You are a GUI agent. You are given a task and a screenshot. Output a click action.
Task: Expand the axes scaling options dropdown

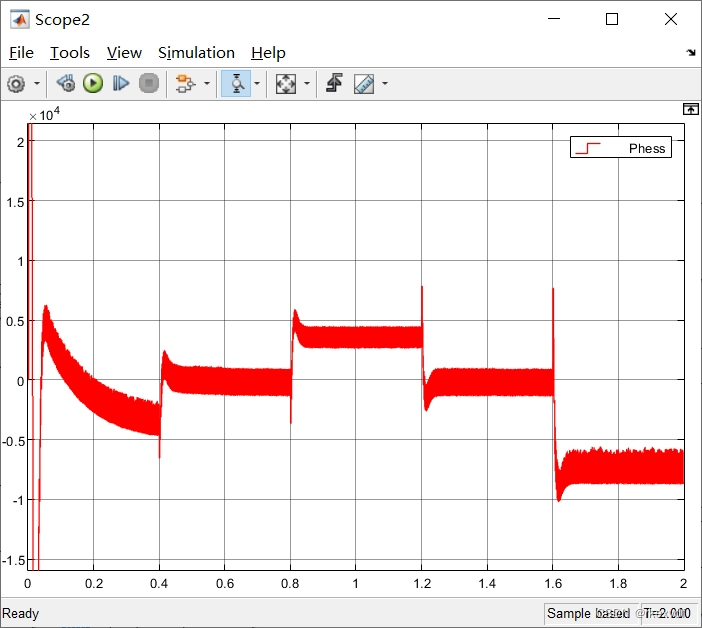click(x=307, y=83)
